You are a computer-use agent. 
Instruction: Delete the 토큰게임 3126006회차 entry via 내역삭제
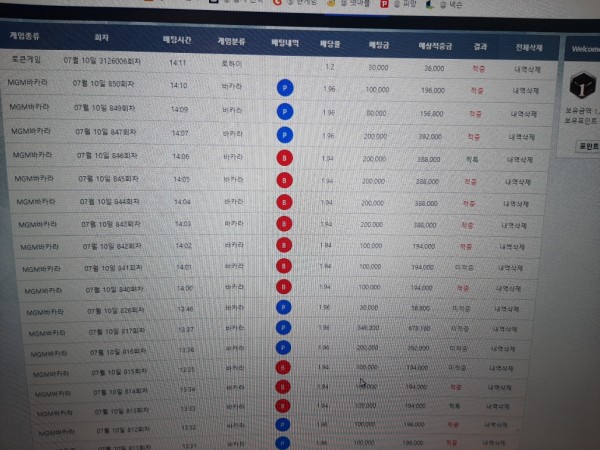[527, 70]
